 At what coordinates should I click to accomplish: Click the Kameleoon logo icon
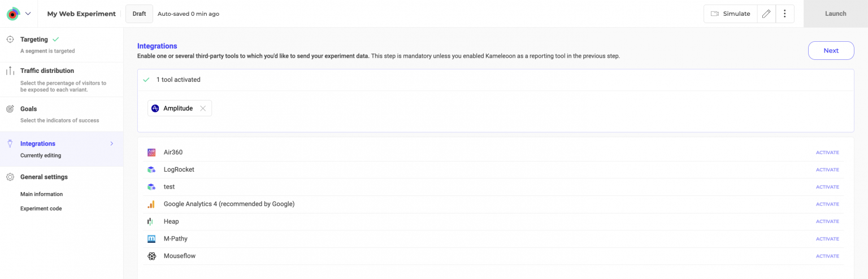pos(12,14)
